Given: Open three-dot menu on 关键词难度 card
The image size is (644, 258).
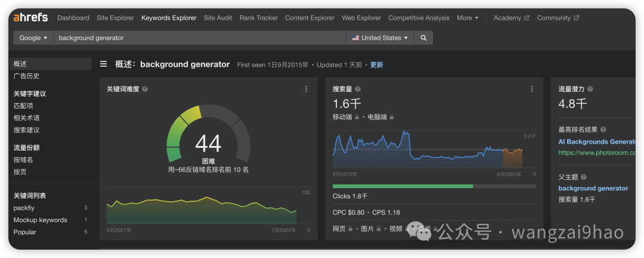Looking at the screenshot, I should (306, 89).
